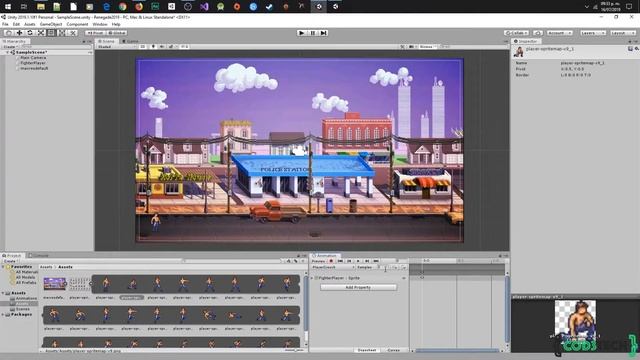640x360 pixels.
Task: Toggle scene audio
Action: tap(162, 47)
